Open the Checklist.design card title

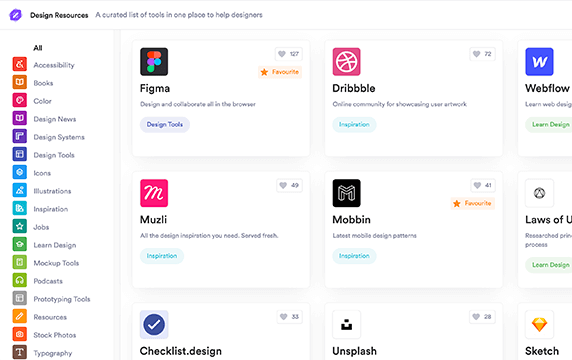[x=181, y=351]
